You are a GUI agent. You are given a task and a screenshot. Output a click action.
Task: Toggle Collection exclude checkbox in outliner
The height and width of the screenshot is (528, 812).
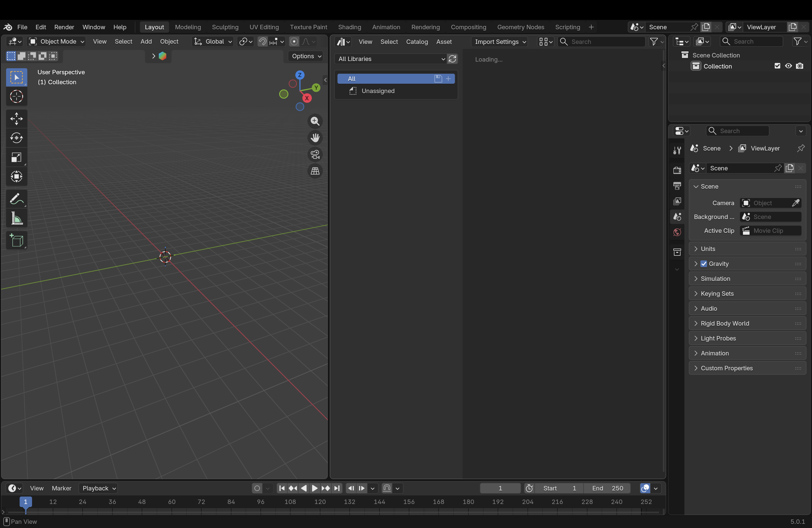(x=777, y=66)
